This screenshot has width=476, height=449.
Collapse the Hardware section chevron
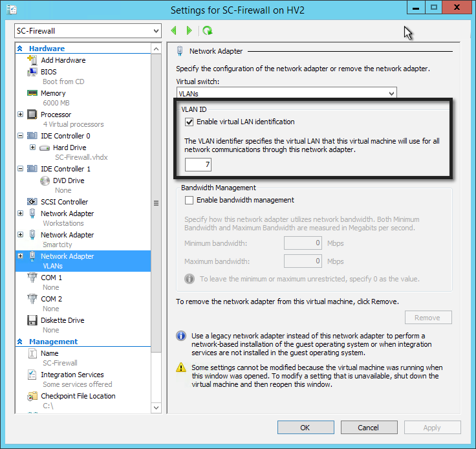click(20, 49)
